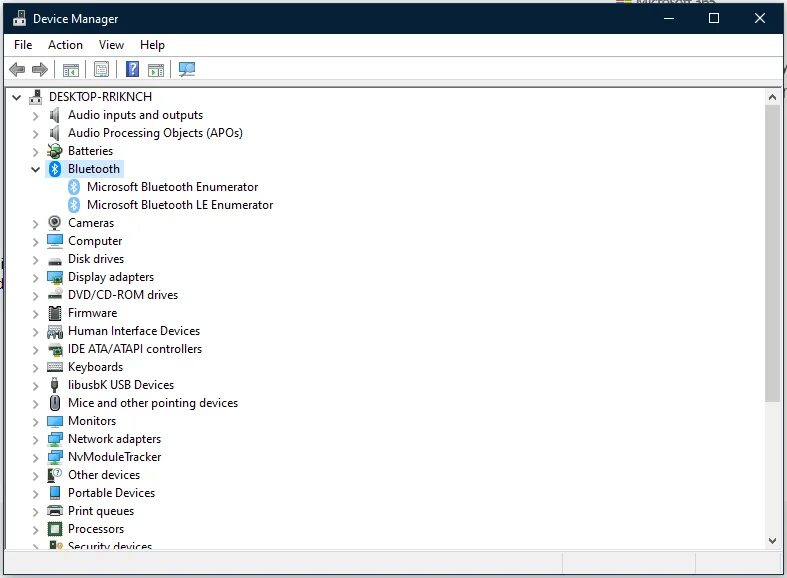Viewport: 787px width, 578px height.
Task: Collapse the Bluetooth category
Action: pyautogui.click(x=35, y=169)
